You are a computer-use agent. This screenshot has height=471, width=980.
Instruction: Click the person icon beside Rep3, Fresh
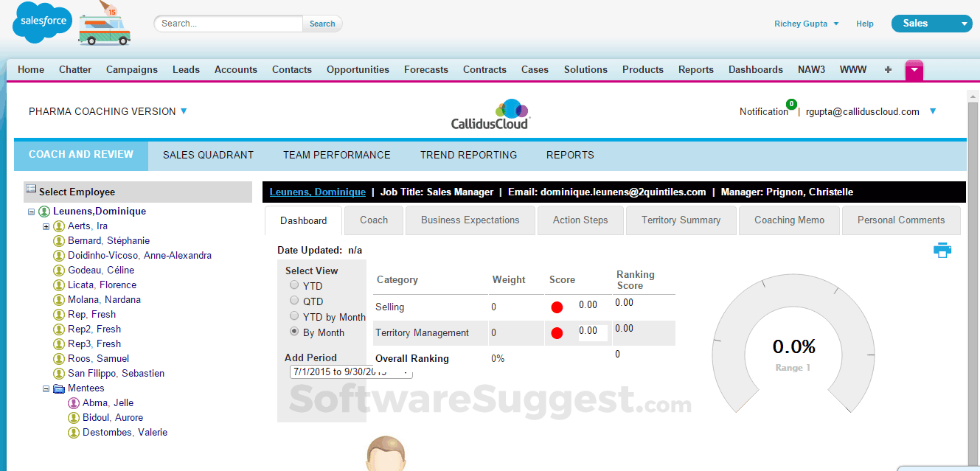(59, 344)
